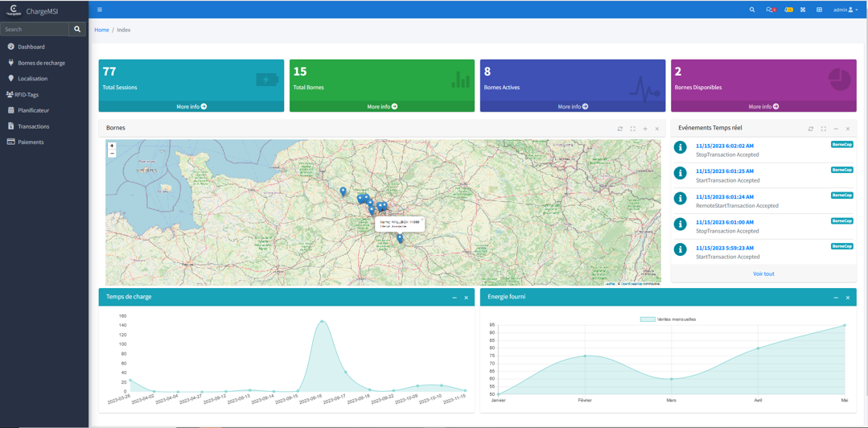The height and width of the screenshot is (428, 868).
Task: Open the admin user dropdown
Action: point(844,10)
